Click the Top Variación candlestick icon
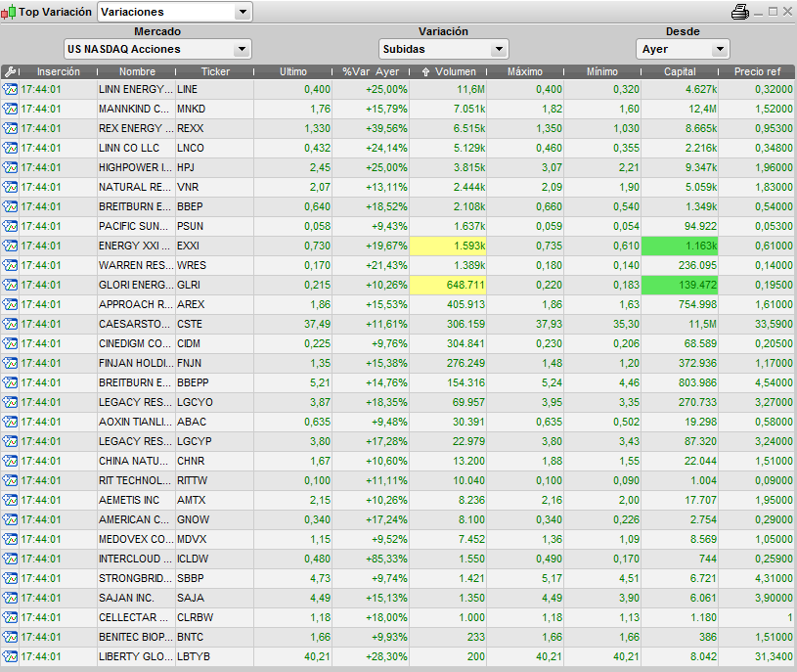 (8, 12)
